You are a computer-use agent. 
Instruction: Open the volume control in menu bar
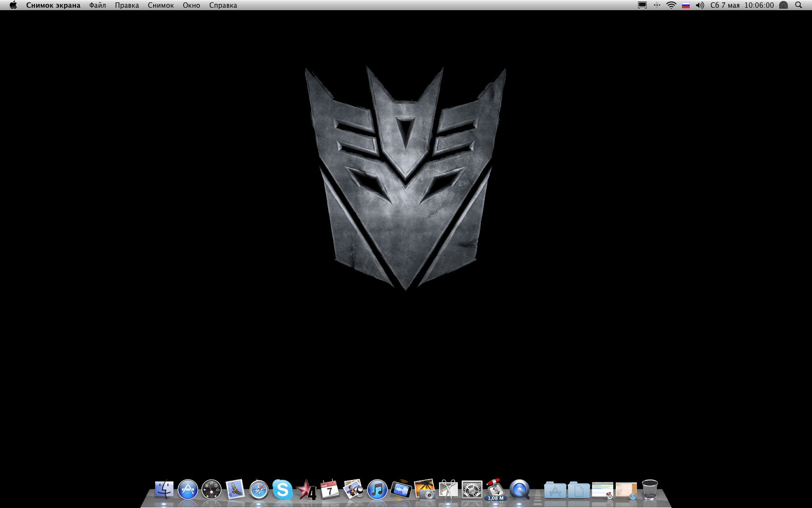(700, 5)
